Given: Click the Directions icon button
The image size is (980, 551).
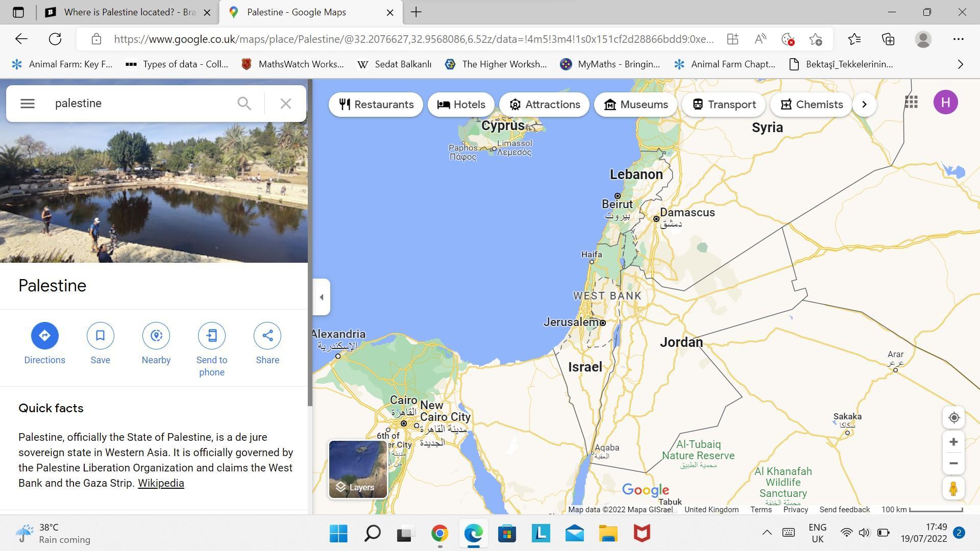Looking at the screenshot, I should click(44, 336).
